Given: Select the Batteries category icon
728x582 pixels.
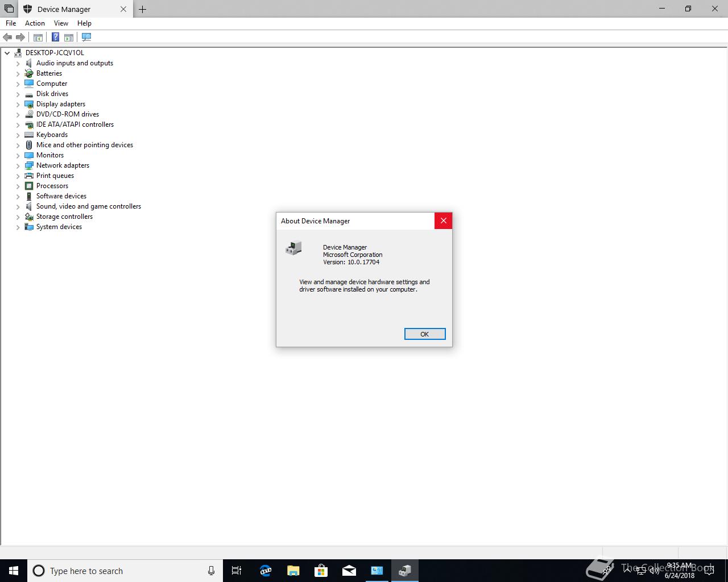Looking at the screenshot, I should (29, 73).
